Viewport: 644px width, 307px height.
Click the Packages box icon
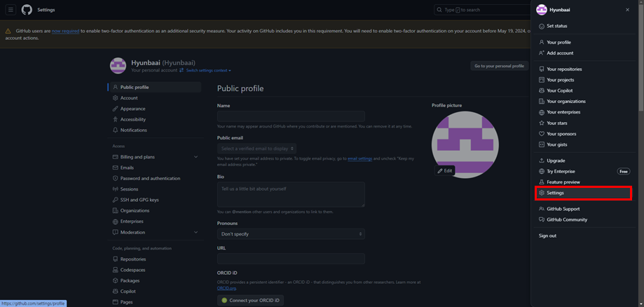coord(116,280)
